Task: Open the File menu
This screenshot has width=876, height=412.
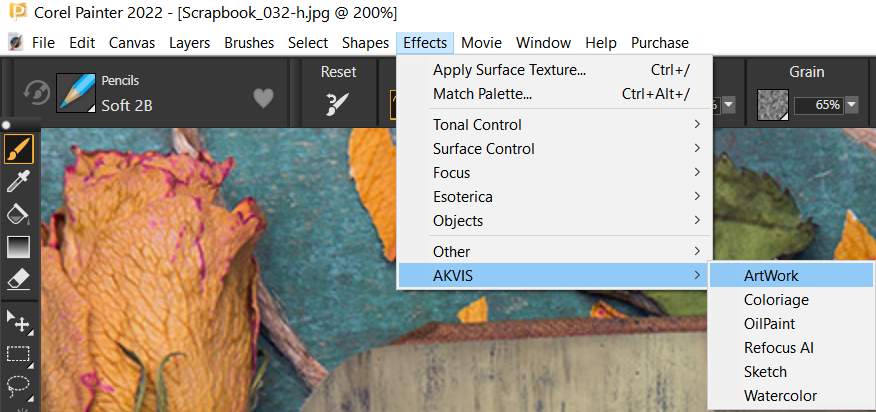Action: point(44,43)
